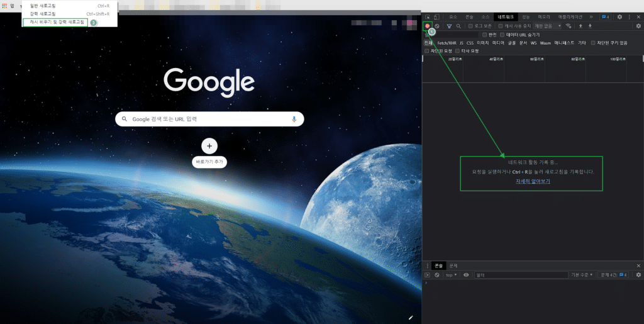This screenshot has height=324, width=644.
Task: Click the export HAR download arrow
Action: (x=590, y=26)
